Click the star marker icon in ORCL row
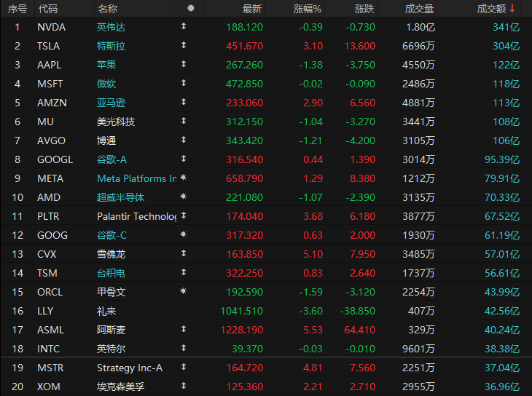This screenshot has height=396, width=532. [184, 291]
